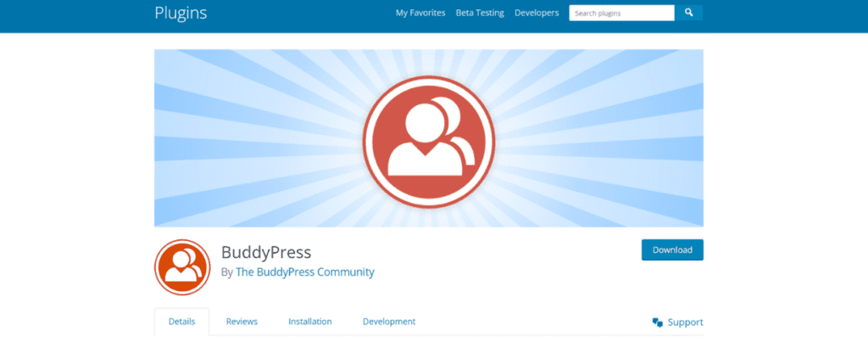
Task: Go to the Developers page
Action: tap(537, 13)
